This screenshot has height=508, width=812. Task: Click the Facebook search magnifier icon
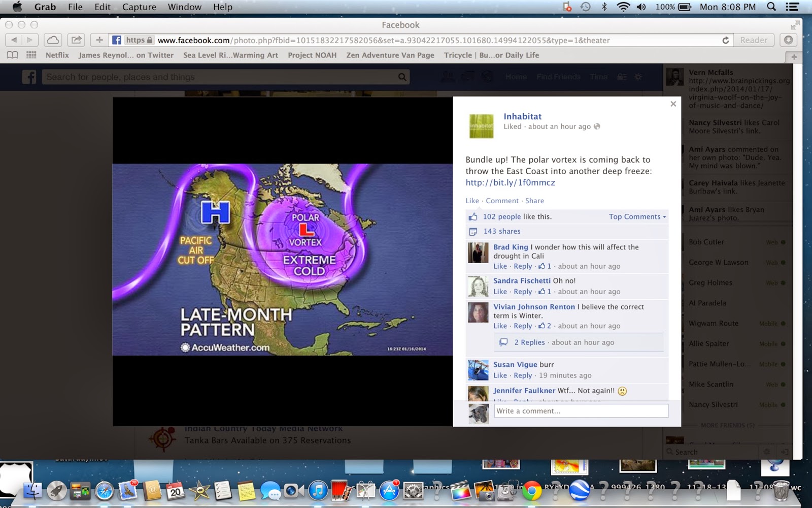point(402,77)
